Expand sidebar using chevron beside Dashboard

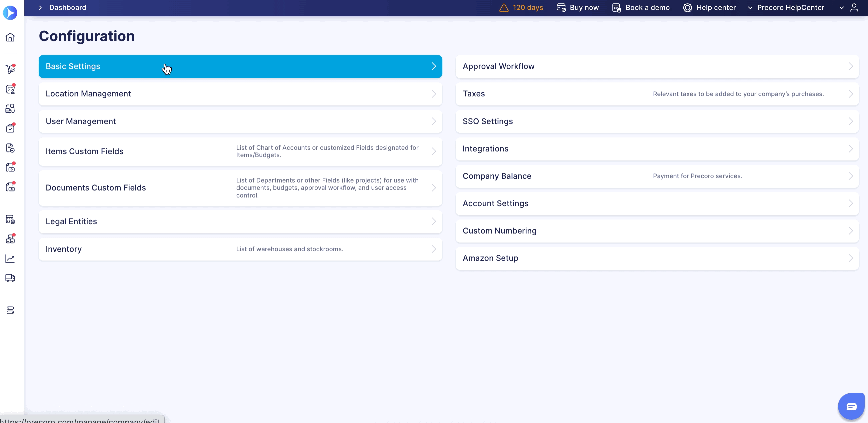[40, 8]
